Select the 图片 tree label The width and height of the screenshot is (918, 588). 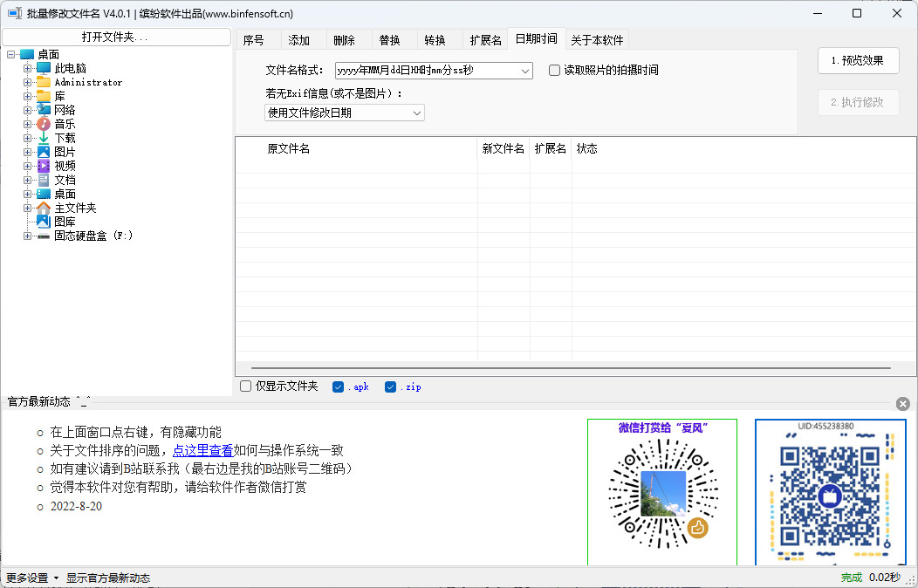pyautogui.click(x=65, y=152)
